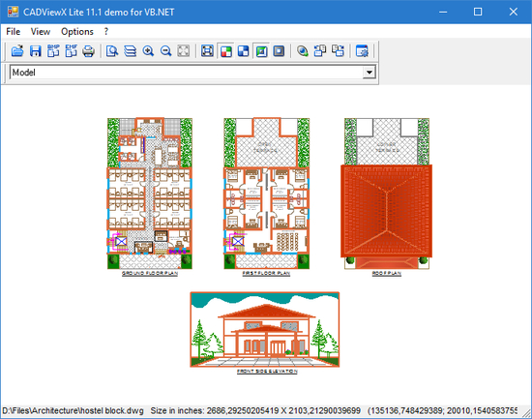Open the Options menu

[77, 32]
